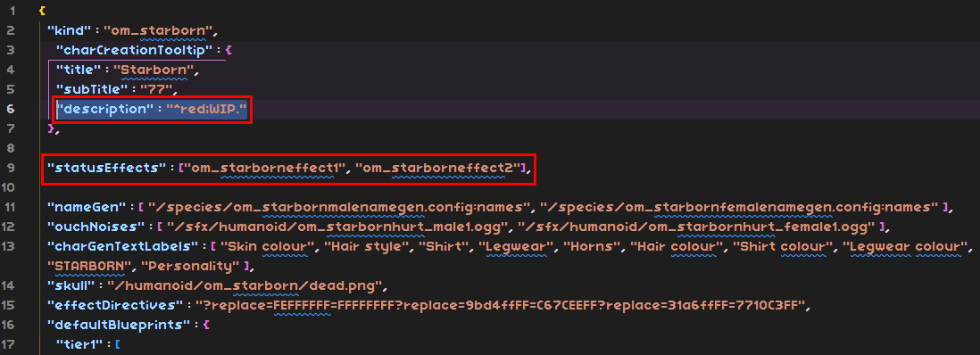Click the "subTitle" key

92,89
